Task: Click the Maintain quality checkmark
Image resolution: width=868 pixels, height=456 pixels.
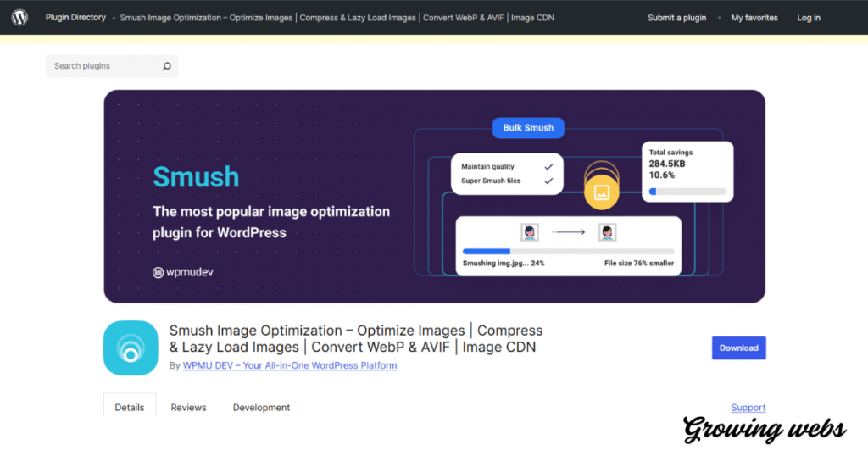Action: point(548,167)
